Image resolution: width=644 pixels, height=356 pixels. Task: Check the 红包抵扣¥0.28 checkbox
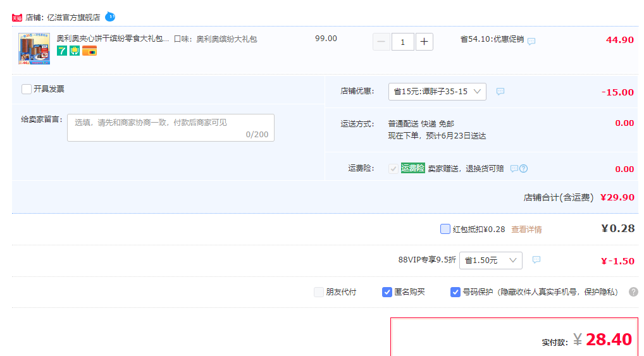tap(445, 229)
